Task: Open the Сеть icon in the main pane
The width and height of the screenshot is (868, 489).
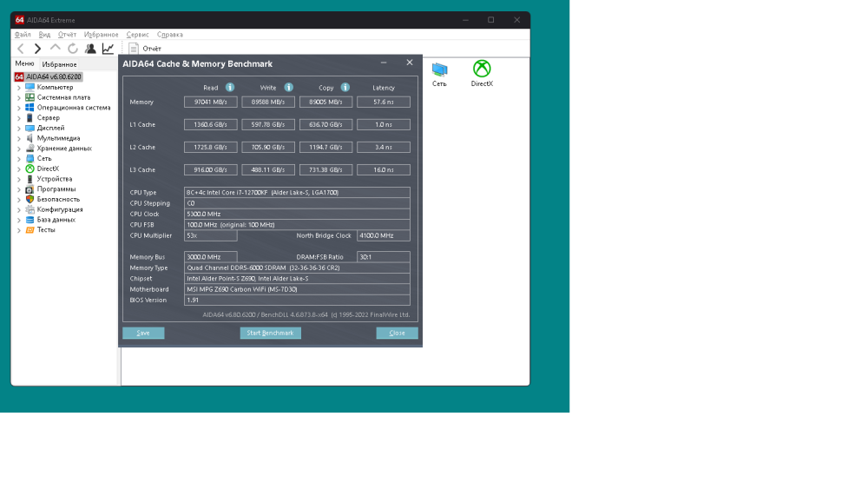Action: pyautogui.click(x=439, y=74)
